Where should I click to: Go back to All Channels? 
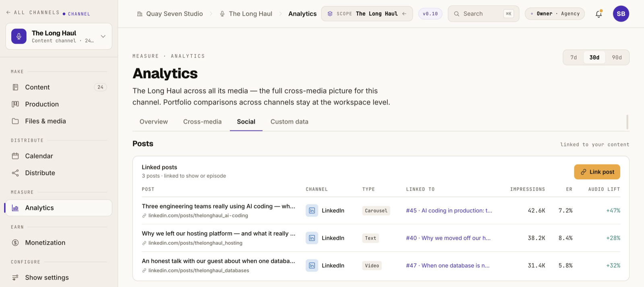coord(33,12)
